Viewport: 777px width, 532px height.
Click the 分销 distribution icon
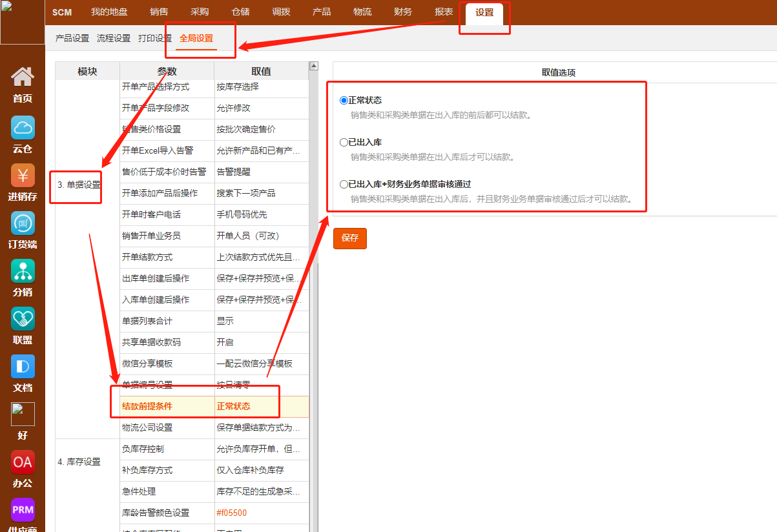click(23, 271)
